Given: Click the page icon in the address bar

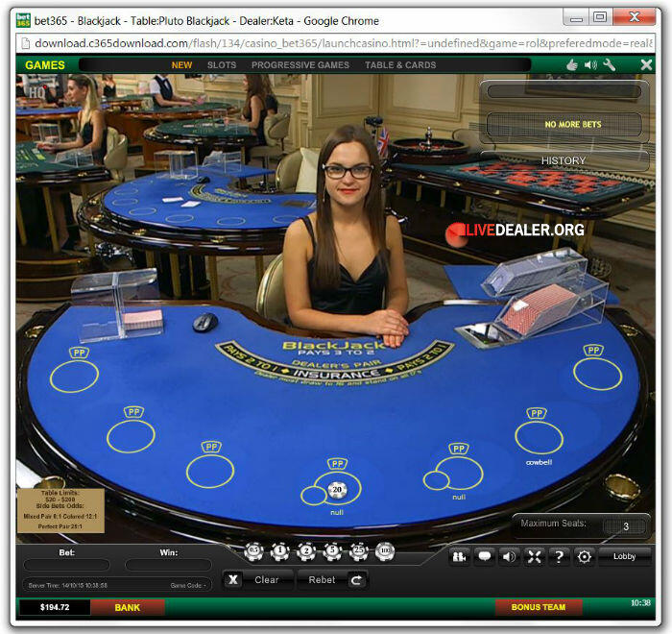Looking at the screenshot, I should pyautogui.click(x=25, y=43).
